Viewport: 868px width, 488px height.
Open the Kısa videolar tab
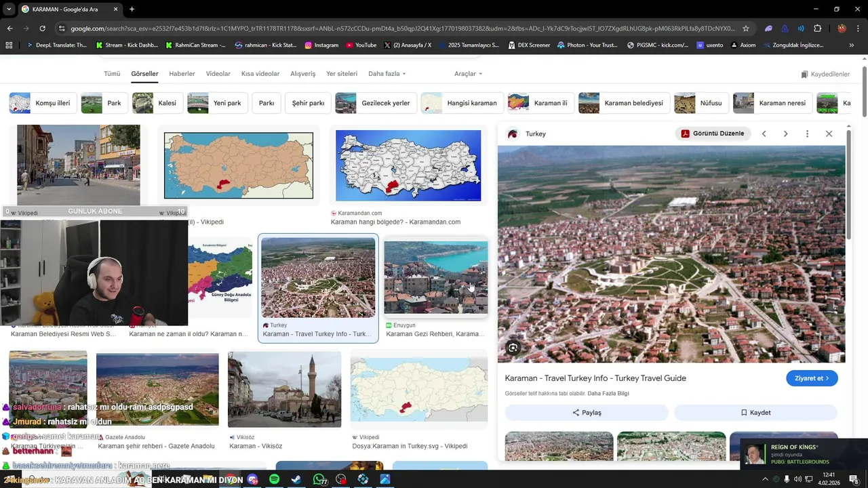tap(260, 73)
